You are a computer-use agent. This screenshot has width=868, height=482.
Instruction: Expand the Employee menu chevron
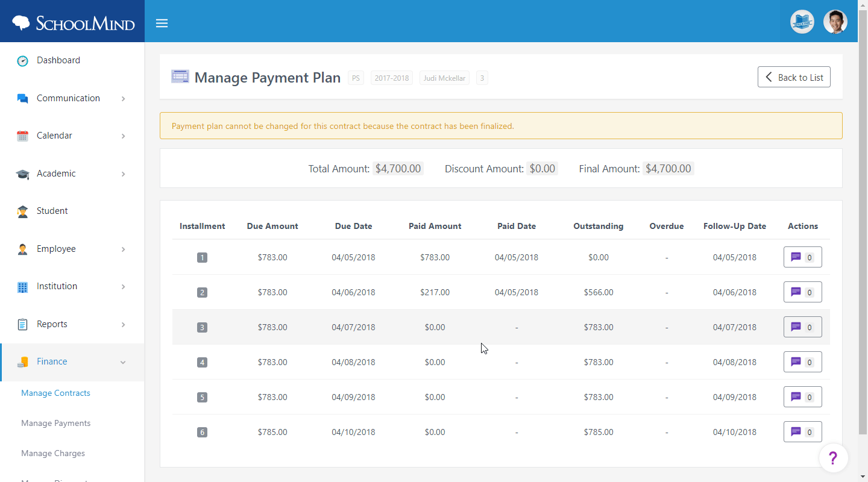click(x=123, y=249)
